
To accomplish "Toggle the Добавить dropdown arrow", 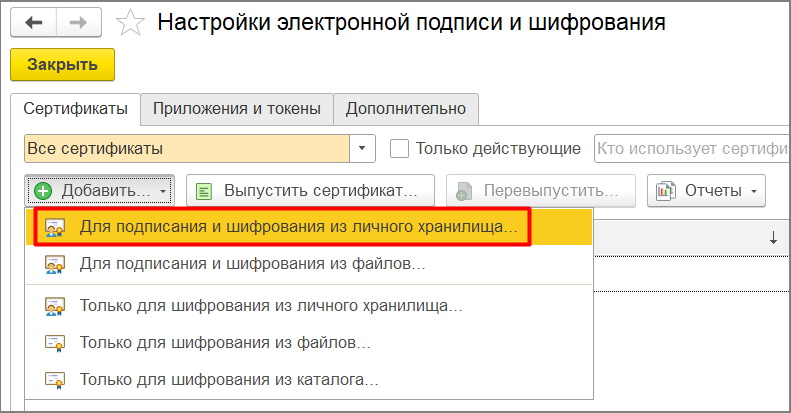I will [x=162, y=191].
